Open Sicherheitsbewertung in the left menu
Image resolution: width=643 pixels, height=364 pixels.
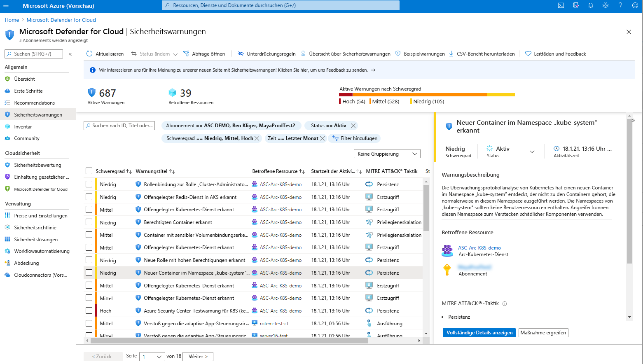click(37, 165)
